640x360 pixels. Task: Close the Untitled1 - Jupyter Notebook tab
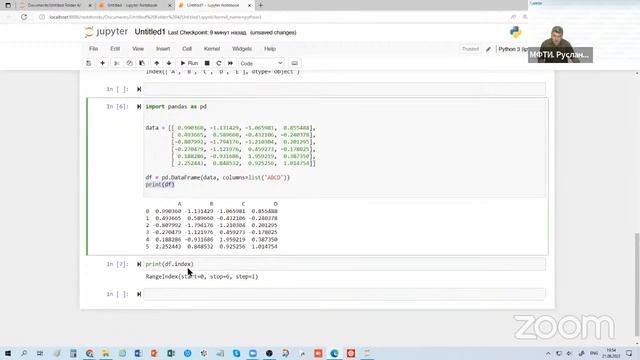coord(249,5)
